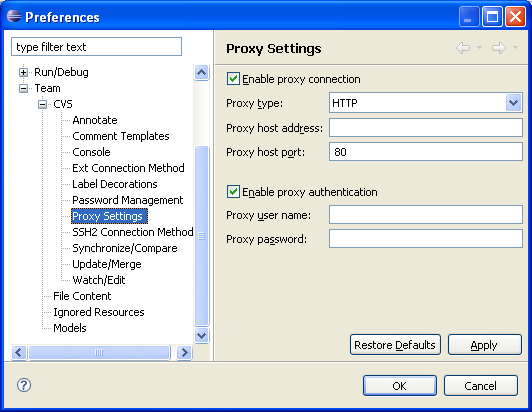Uncheck Enable proxy authentication

pos(233,192)
